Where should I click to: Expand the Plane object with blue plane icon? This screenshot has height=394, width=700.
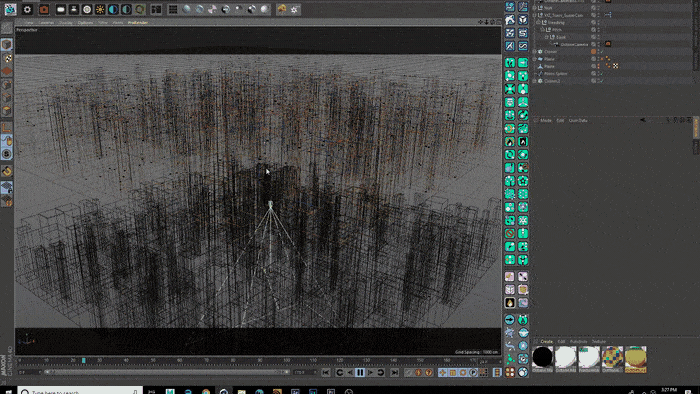pyautogui.click(x=535, y=59)
